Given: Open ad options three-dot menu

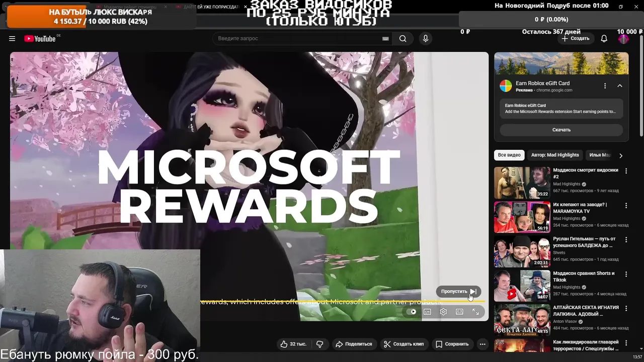Looking at the screenshot, I should coord(605,86).
